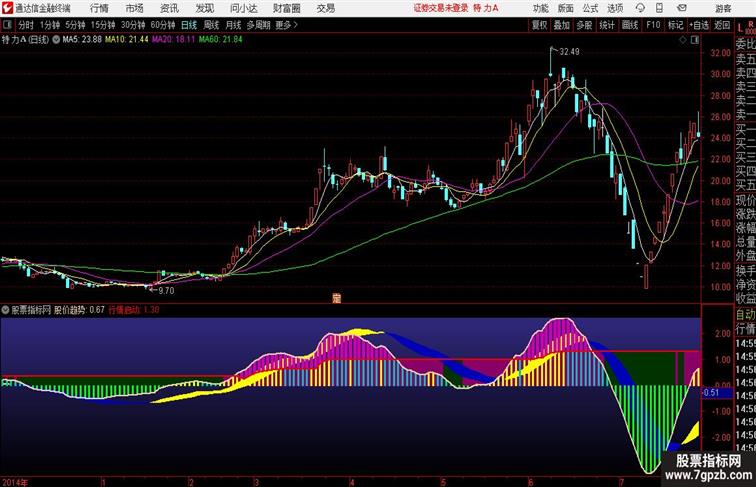
Task: Click the red R icon in side panel
Action: (x=750, y=24)
